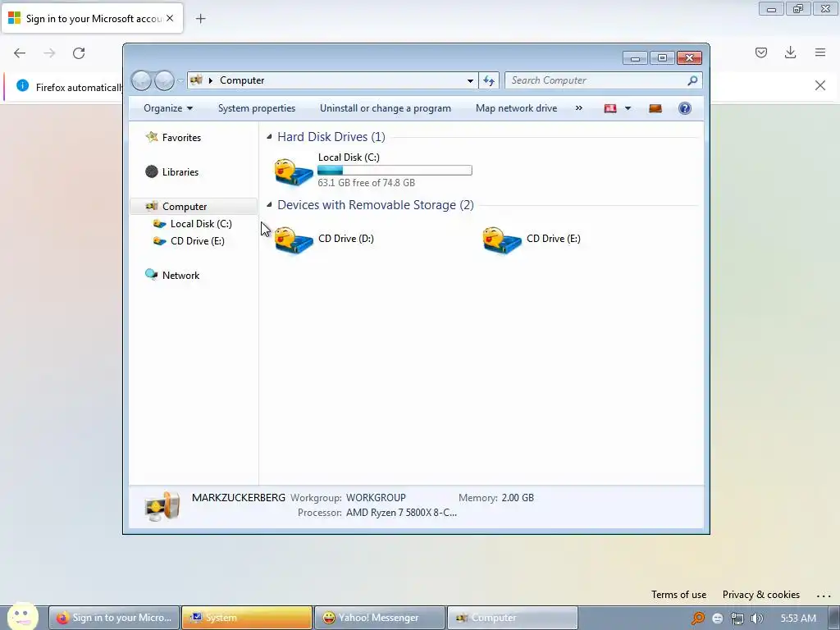Select the CD Drive (D:) icon

click(294, 240)
